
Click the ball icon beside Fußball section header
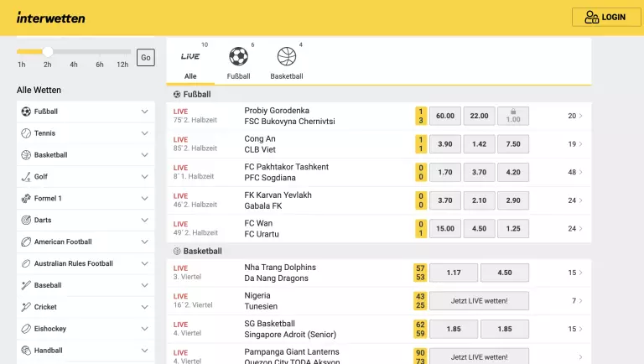[177, 95]
